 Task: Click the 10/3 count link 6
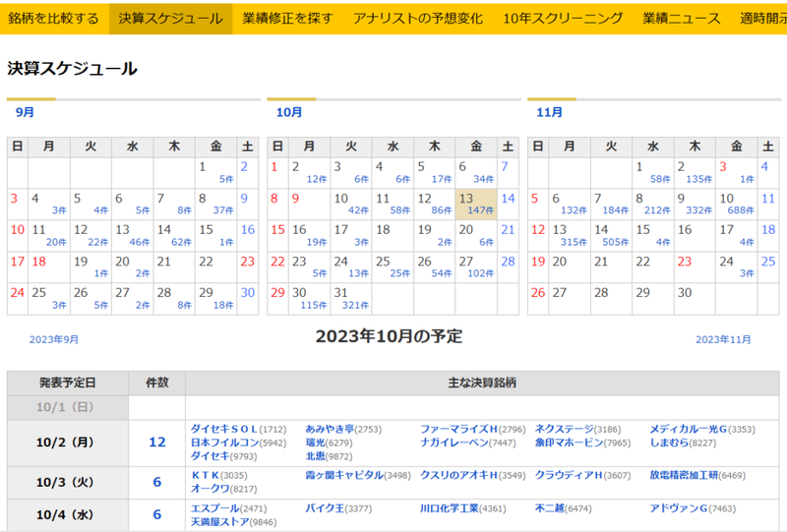(157, 482)
